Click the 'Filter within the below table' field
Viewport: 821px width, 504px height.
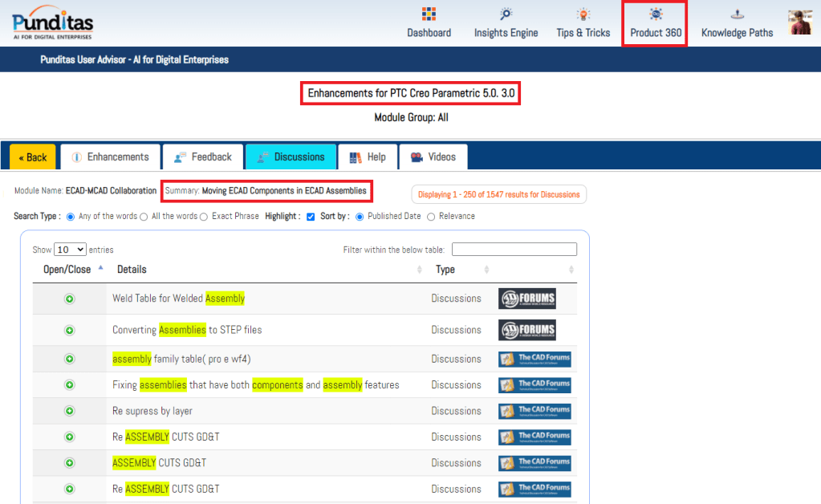point(514,250)
